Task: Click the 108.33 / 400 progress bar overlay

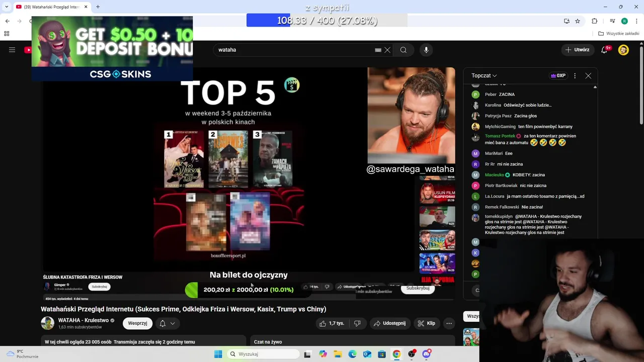Action: point(327,21)
